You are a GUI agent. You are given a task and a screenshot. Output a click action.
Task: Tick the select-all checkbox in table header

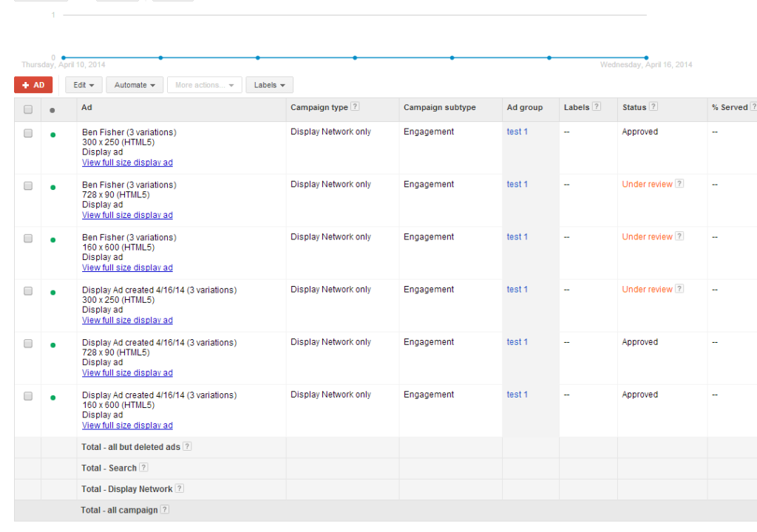(28, 109)
